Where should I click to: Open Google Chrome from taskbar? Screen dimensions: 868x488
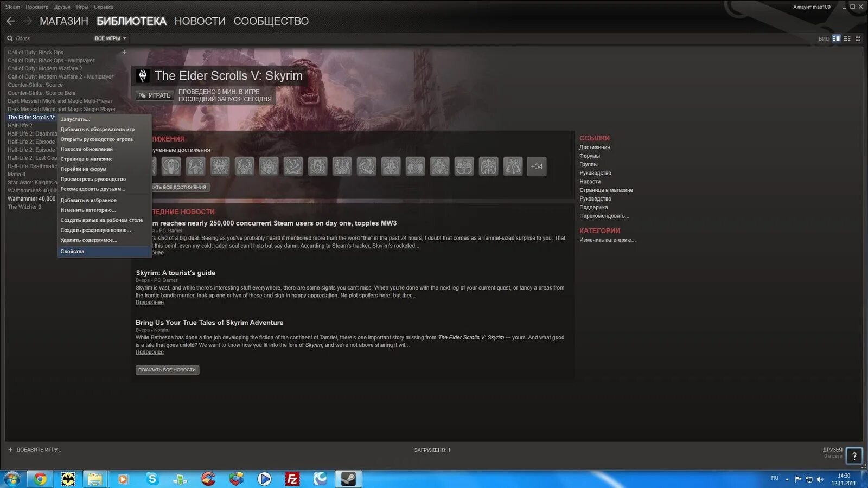tap(40, 479)
